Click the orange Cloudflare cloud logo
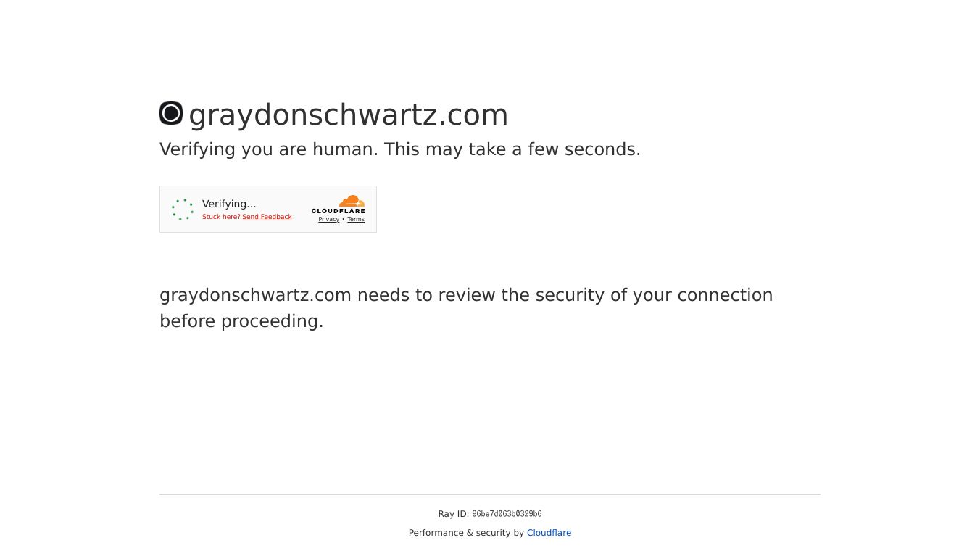 pyautogui.click(x=352, y=201)
